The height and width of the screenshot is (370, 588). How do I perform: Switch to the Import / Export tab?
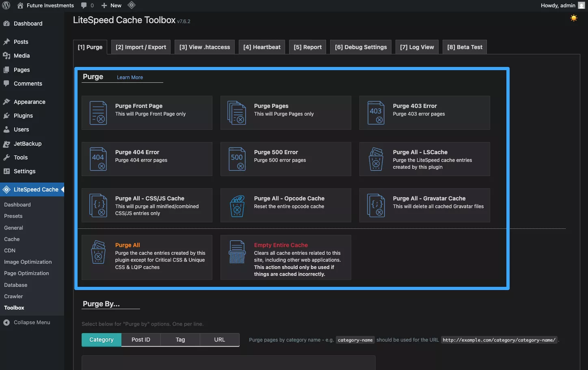click(x=141, y=47)
